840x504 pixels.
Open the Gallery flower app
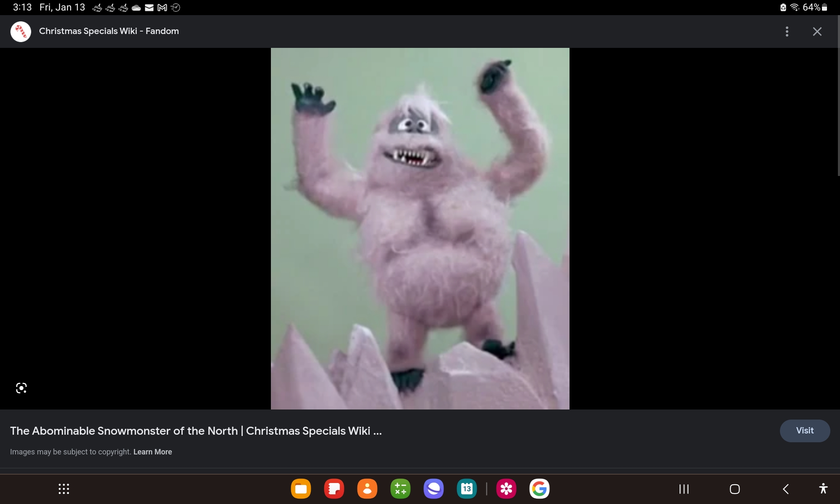(x=506, y=489)
